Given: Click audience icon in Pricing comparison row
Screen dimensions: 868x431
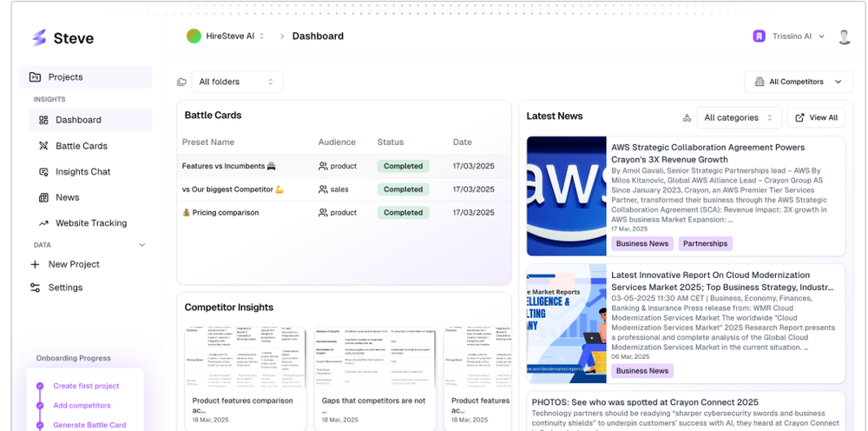Looking at the screenshot, I should tap(323, 213).
